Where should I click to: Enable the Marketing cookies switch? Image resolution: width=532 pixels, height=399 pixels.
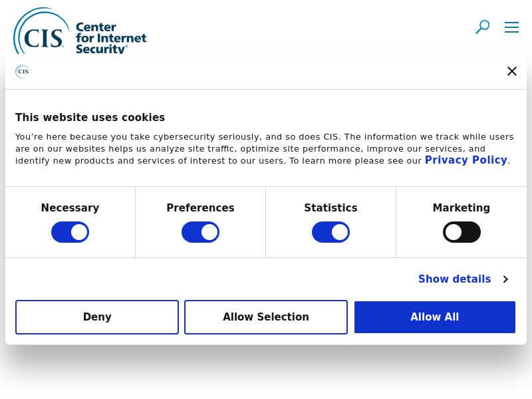pyautogui.click(x=462, y=232)
